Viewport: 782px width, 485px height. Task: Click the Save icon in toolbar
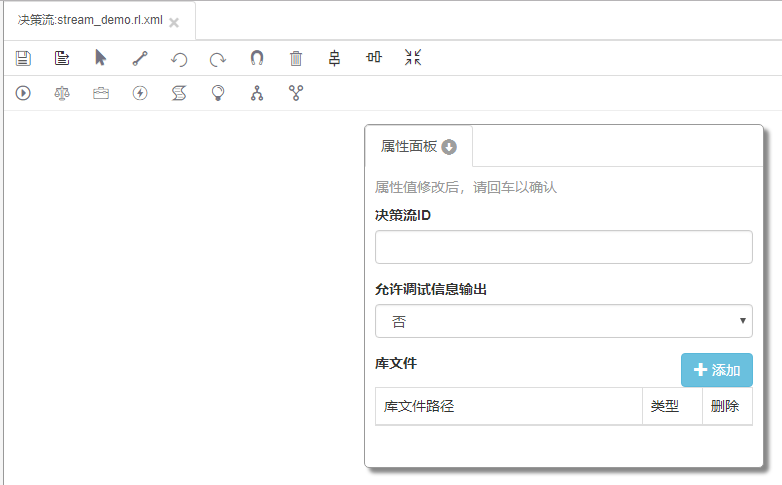[23, 58]
